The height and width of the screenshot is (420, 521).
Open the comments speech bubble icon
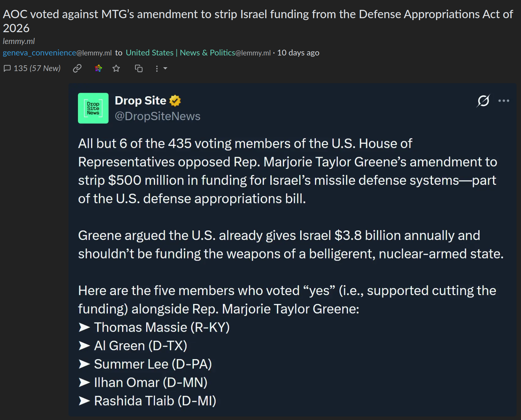tap(7, 69)
